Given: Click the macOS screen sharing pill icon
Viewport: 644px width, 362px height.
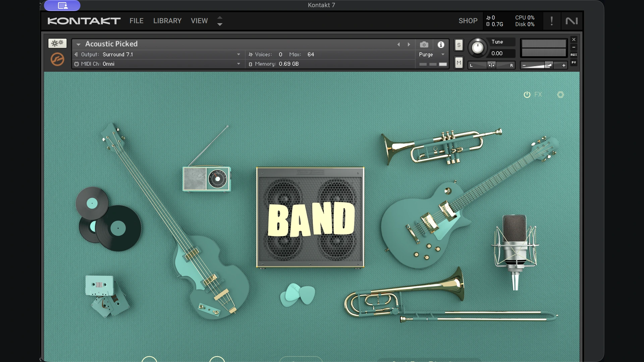Looking at the screenshot, I should point(62,5).
